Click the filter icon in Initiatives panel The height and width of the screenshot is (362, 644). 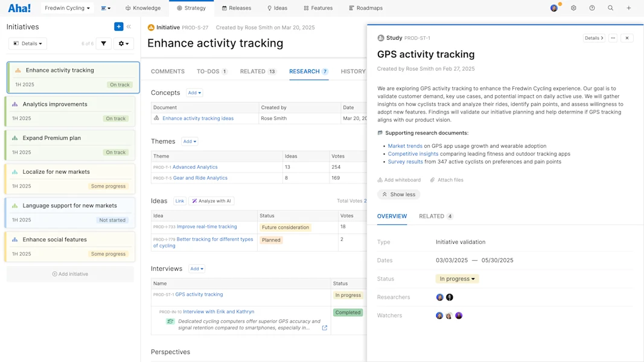click(103, 43)
